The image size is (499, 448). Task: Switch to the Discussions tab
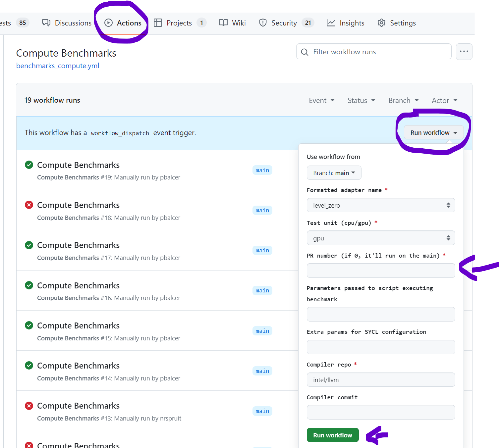(x=67, y=23)
